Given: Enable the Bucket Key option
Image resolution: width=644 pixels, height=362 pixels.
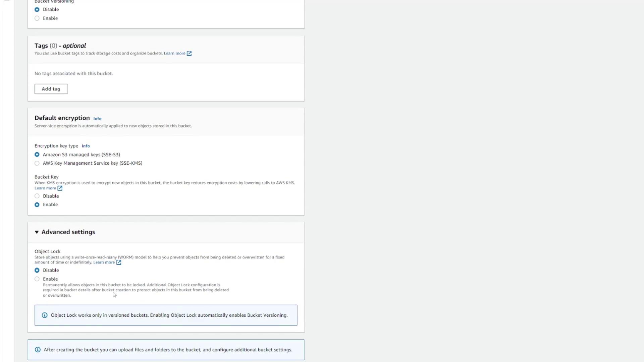Looking at the screenshot, I should tap(37, 205).
